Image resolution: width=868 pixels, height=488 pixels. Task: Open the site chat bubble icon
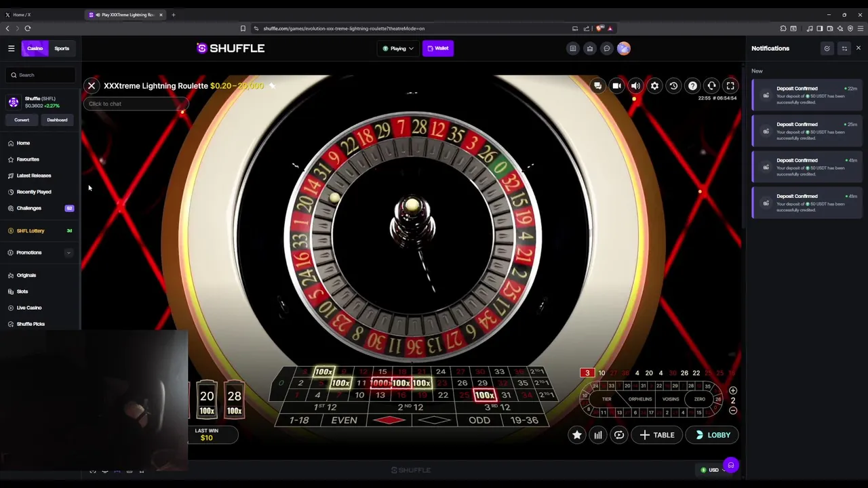[607, 48]
